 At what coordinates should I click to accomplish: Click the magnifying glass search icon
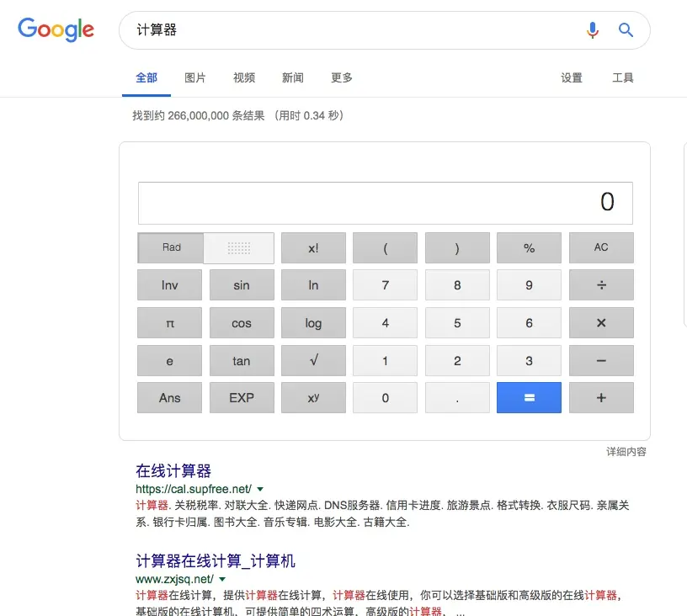click(x=626, y=29)
